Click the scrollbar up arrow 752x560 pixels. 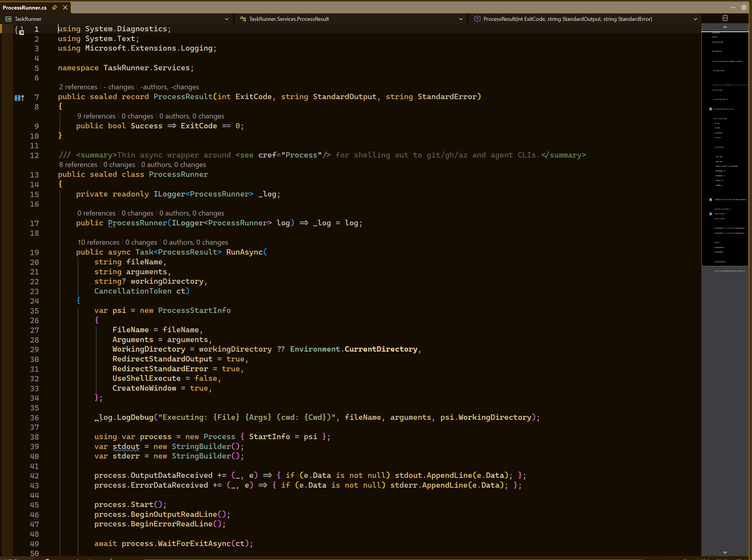coord(725,27)
